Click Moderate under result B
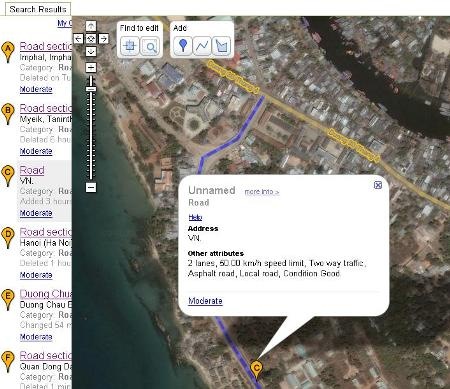Screen dimensions: 450x389 click(x=36, y=151)
